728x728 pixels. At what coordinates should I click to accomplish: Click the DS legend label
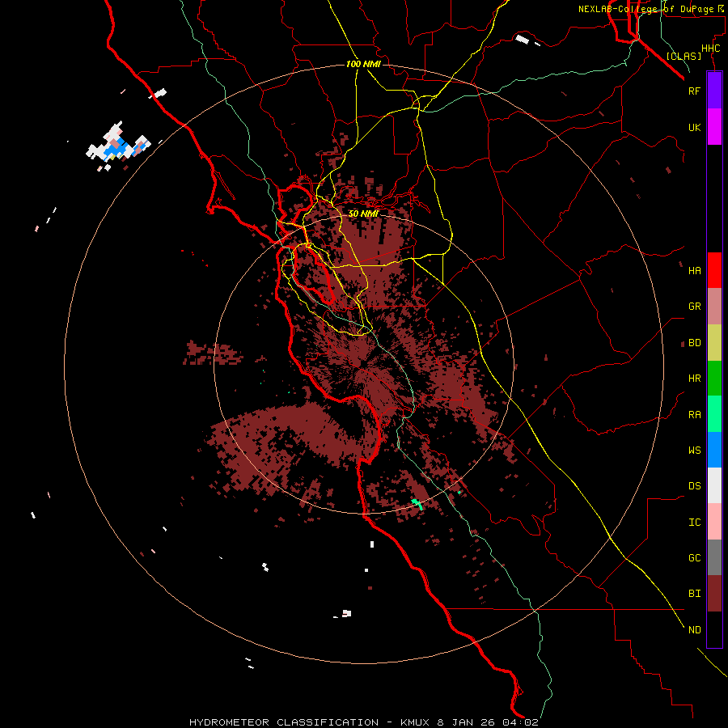click(x=694, y=486)
